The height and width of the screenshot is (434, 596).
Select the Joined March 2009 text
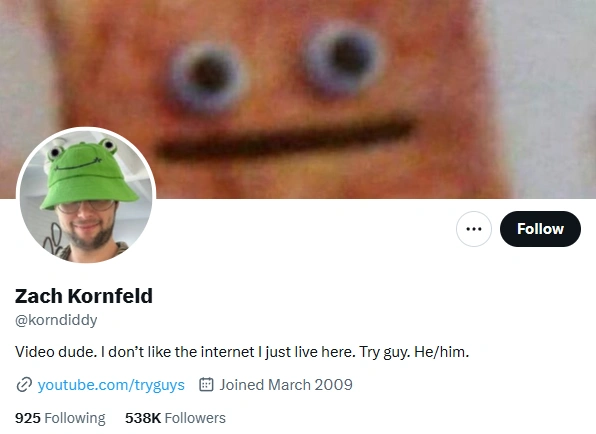(286, 385)
